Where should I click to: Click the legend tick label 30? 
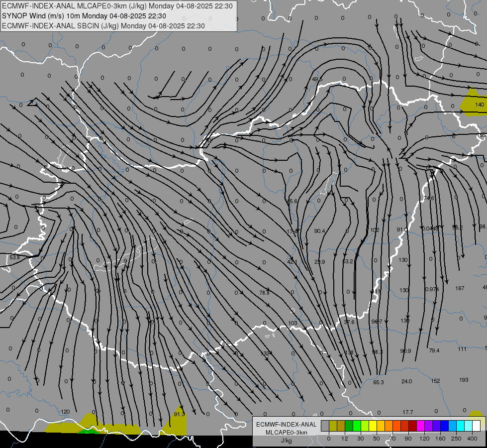point(360,439)
